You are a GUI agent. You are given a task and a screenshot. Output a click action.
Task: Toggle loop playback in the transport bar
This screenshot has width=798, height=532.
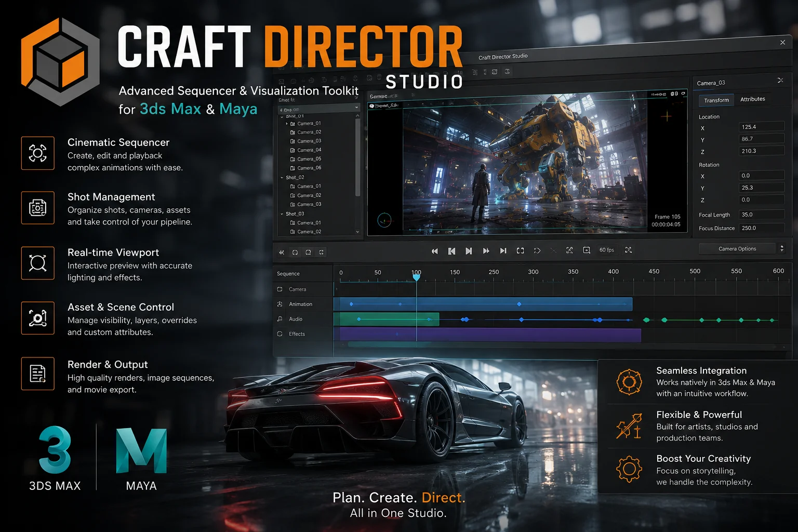click(537, 250)
